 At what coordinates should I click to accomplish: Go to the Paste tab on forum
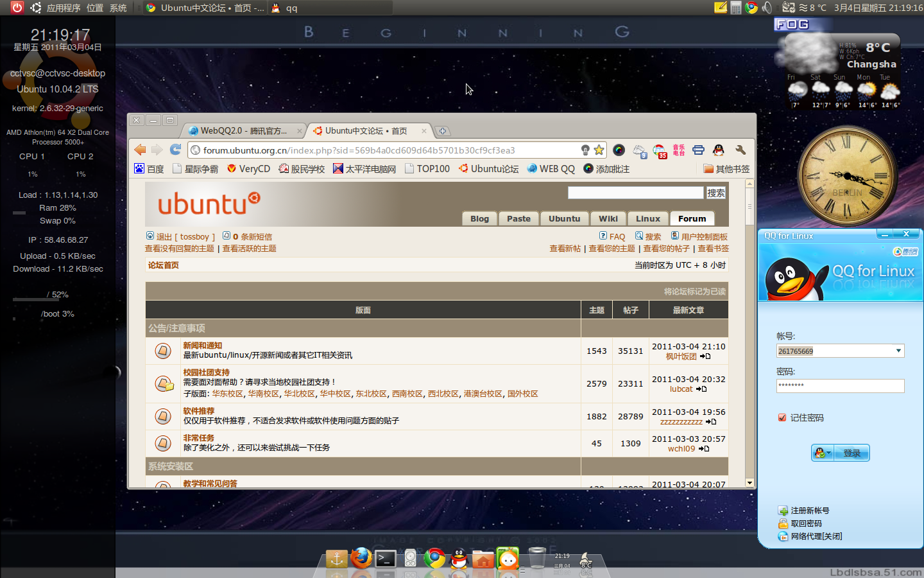518,218
